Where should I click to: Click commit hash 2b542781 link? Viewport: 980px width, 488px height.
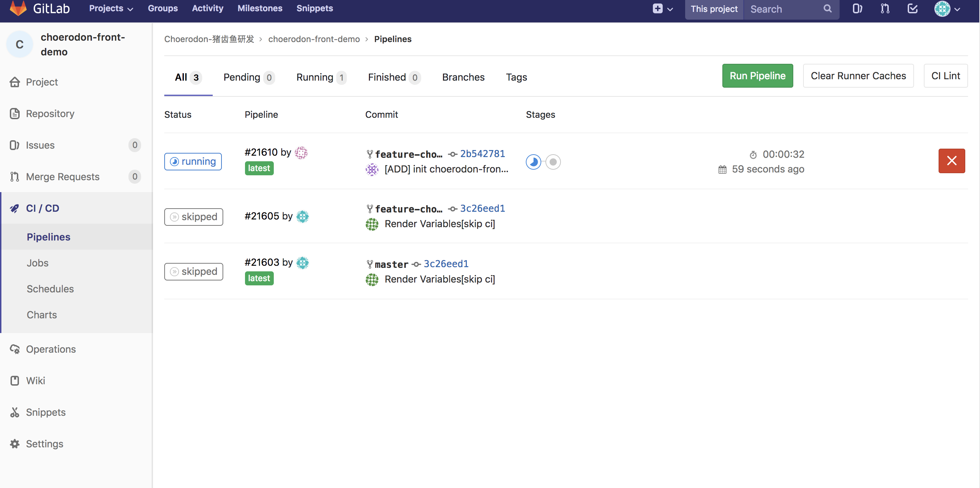point(482,153)
